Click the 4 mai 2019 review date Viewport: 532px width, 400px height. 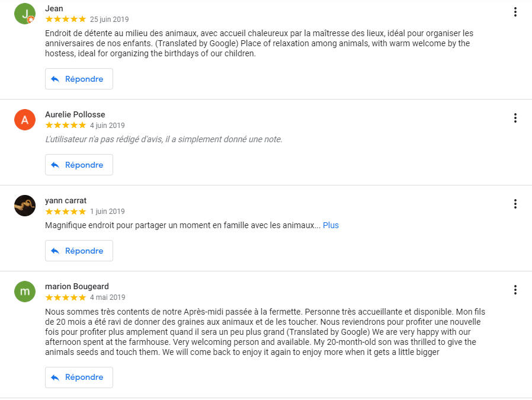click(108, 297)
